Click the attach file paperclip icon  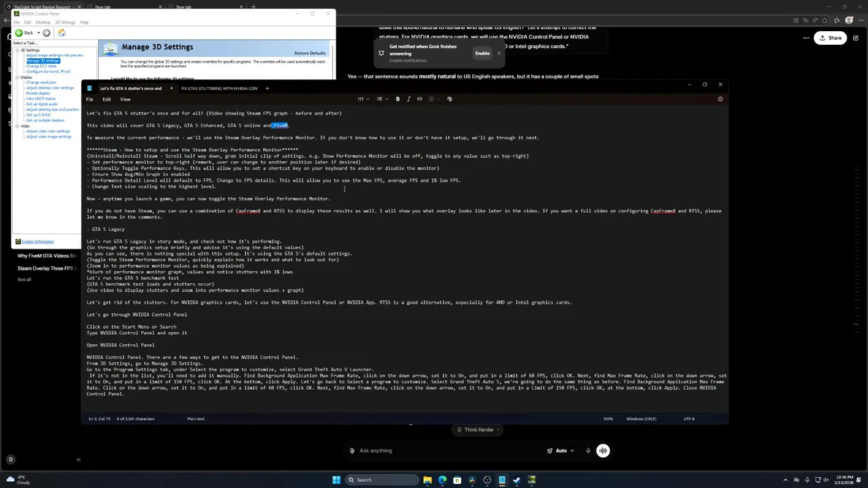point(352,451)
